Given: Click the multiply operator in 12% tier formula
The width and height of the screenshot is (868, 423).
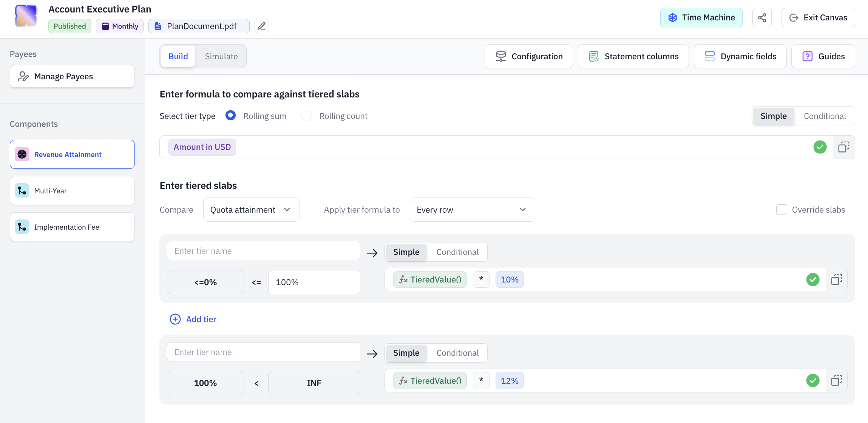Looking at the screenshot, I should 481,381.
